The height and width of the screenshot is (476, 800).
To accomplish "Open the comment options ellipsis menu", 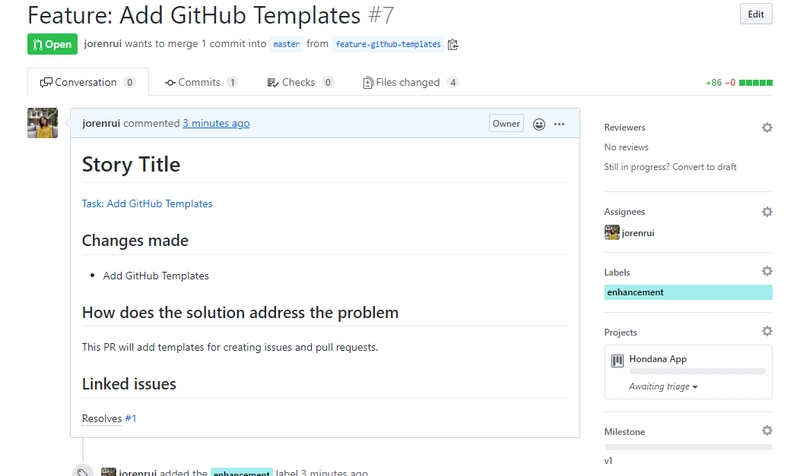I will pyautogui.click(x=559, y=124).
